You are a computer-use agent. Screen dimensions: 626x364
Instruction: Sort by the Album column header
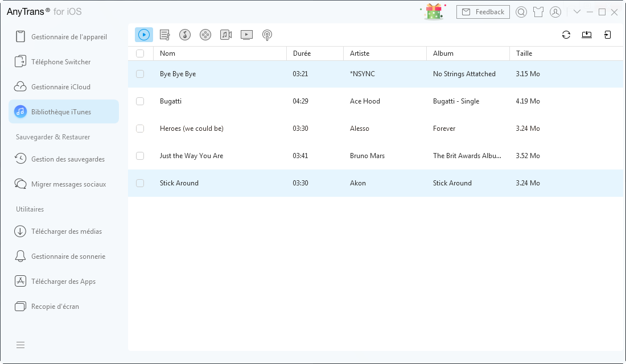(468, 53)
